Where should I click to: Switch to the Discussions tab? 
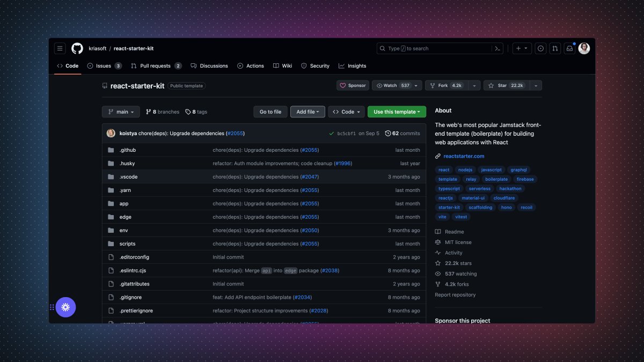pyautogui.click(x=209, y=66)
